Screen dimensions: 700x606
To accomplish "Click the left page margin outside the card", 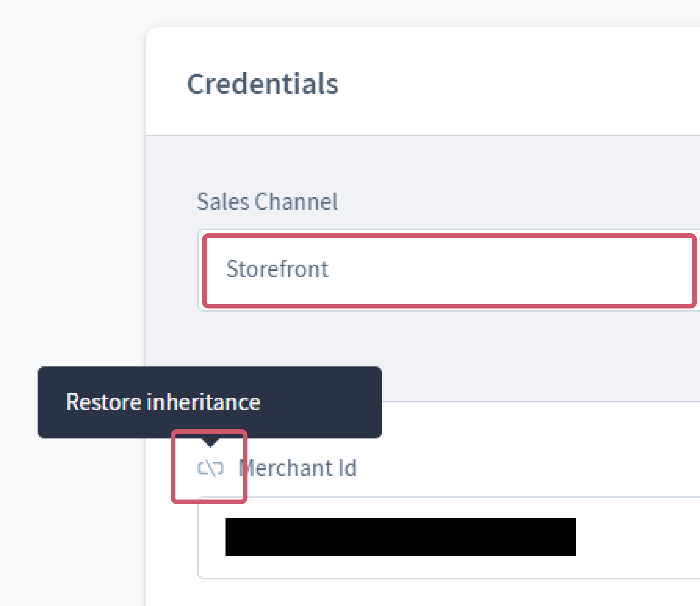I will click(70, 196).
